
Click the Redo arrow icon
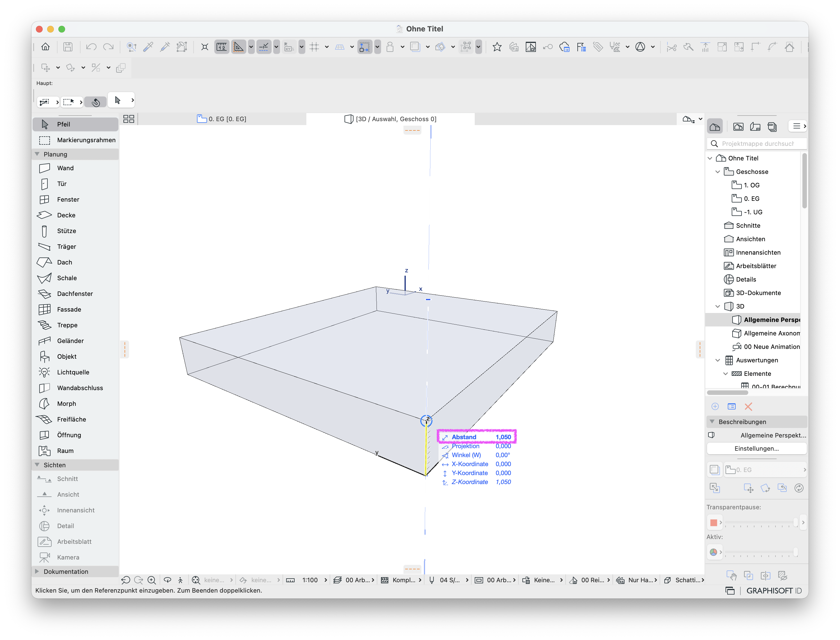[x=109, y=47]
